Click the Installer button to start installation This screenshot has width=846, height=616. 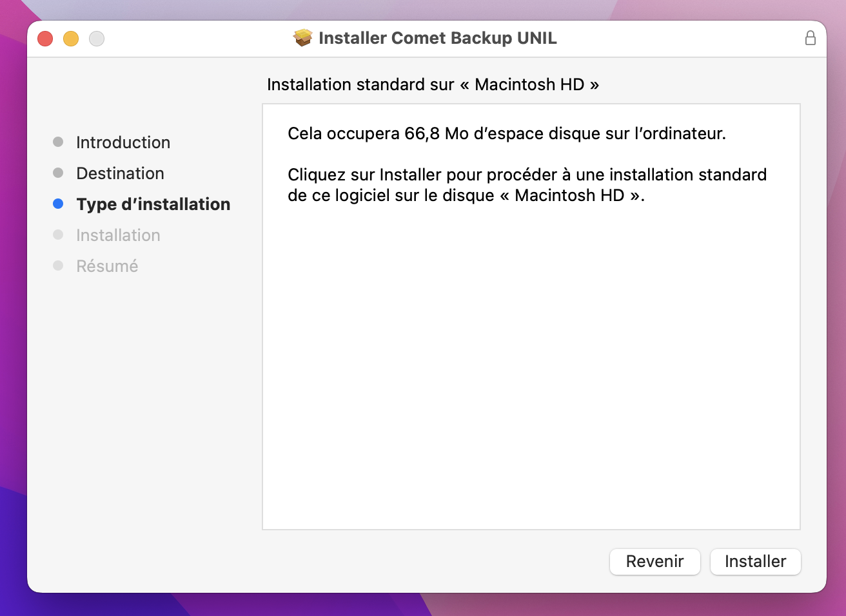point(755,561)
